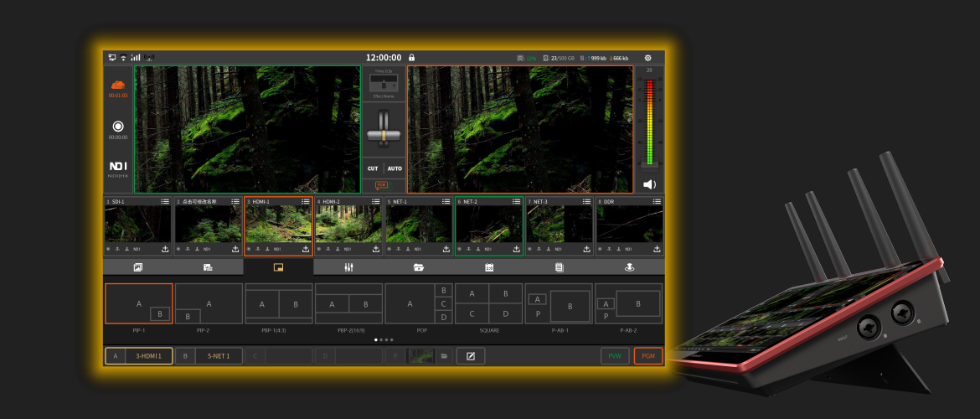Screen dimensions: 980x419
Task: Click the orange cloud streaming icon
Action: (x=118, y=85)
